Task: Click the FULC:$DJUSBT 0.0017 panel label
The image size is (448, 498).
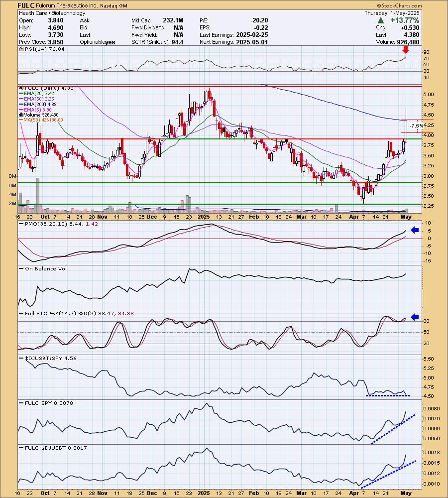Action: tap(56, 448)
